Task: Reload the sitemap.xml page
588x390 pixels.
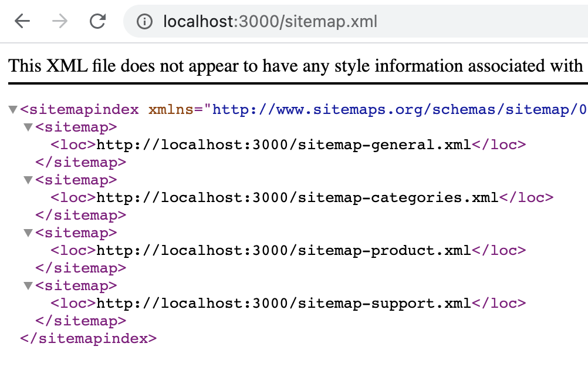Action: click(x=97, y=21)
